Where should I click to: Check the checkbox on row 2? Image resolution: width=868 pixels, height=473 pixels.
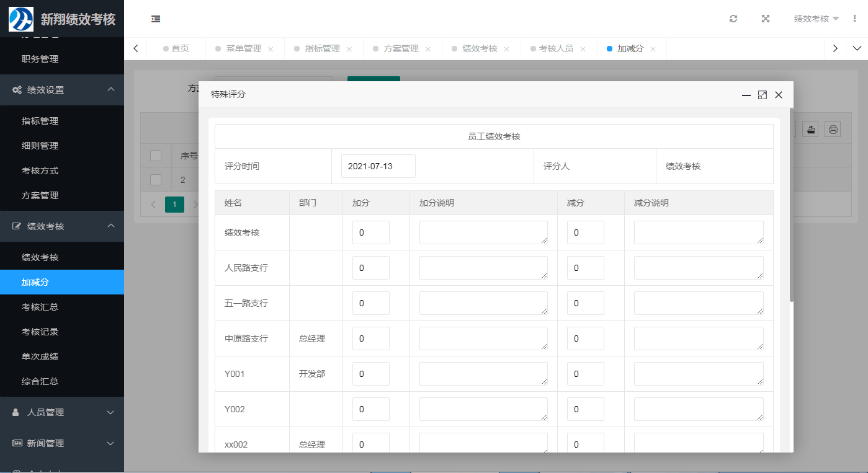pyautogui.click(x=156, y=180)
